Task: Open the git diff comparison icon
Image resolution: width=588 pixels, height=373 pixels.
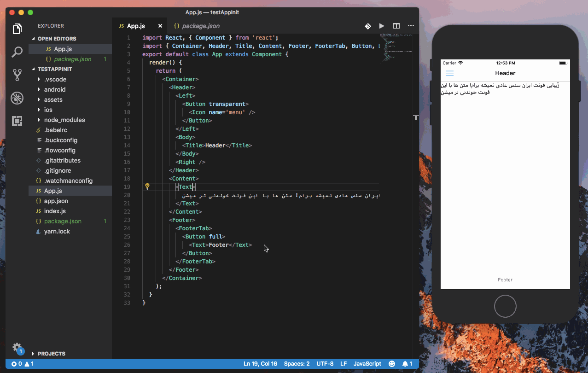Action: (x=367, y=26)
